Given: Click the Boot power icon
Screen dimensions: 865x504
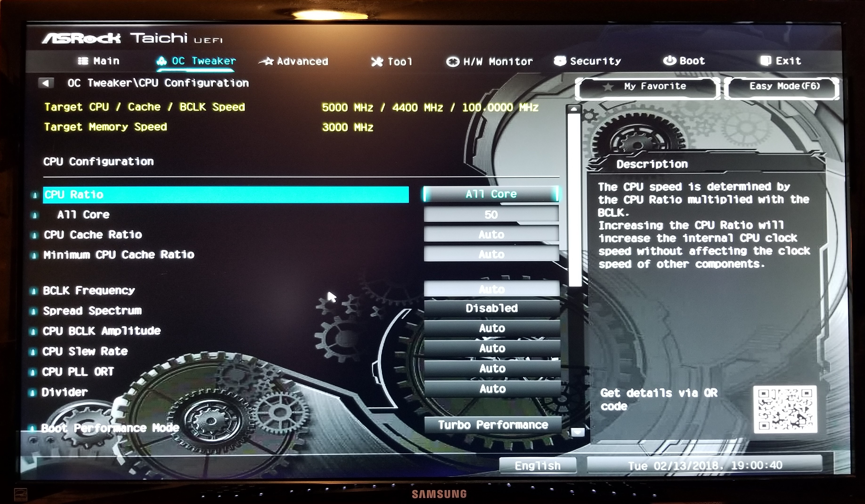Looking at the screenshot, I should [x=669, y=61].
